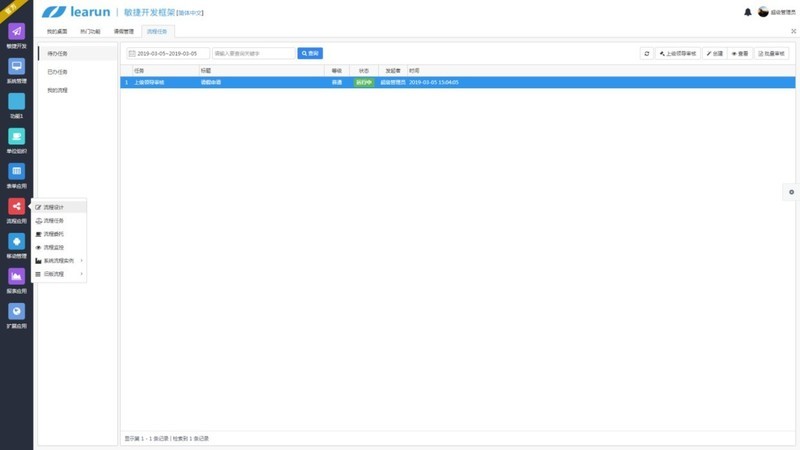Open the 报表应用 purple chart sidebar module
The height and width of the screenshot is (450, 800).
click(16, 277)
